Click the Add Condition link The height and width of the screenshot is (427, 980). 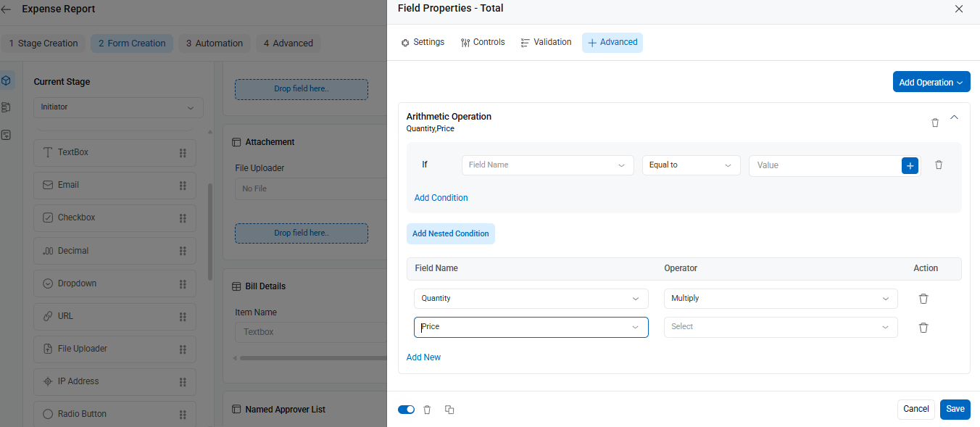441,198
